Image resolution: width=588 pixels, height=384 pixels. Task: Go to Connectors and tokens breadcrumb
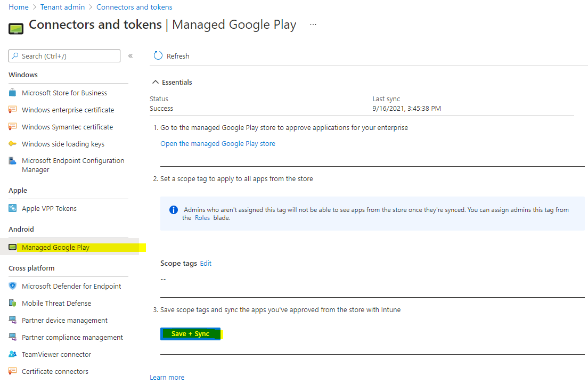click(x=134, y=7)
